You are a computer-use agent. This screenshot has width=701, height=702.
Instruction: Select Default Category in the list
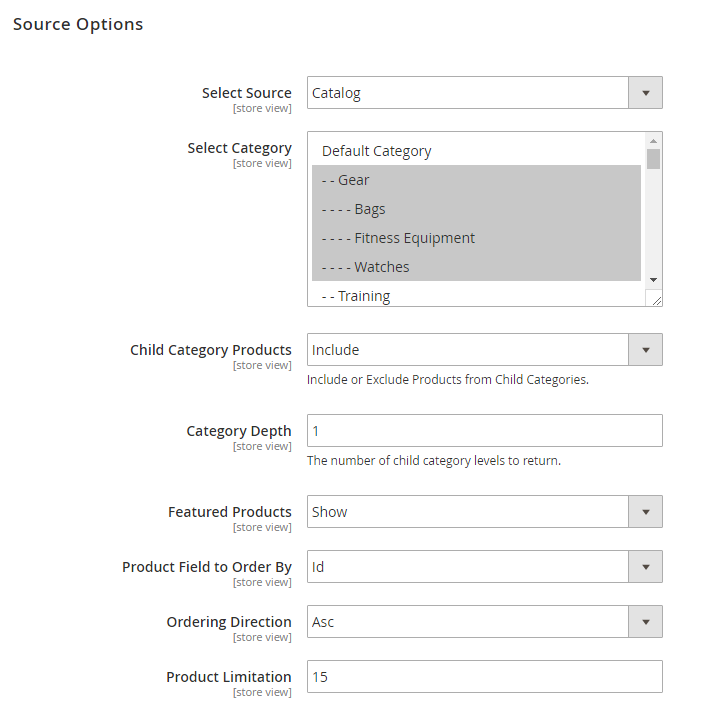pos(476,151)
